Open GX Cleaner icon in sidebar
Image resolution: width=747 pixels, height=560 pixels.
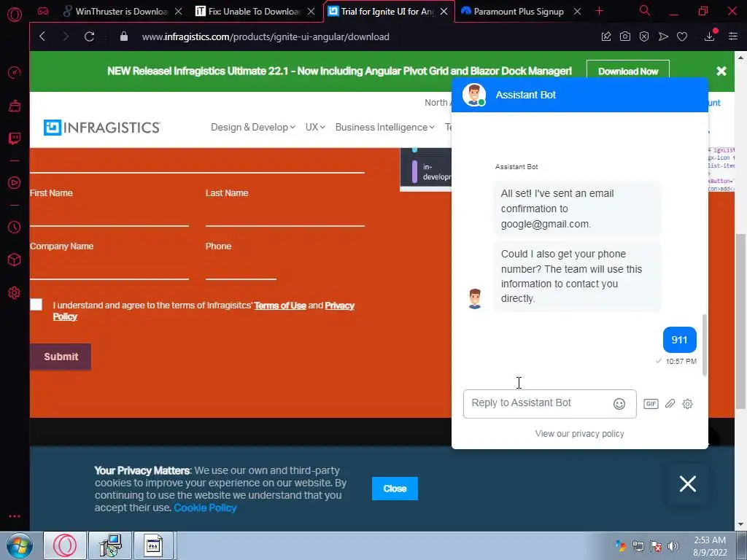pyautogui.click(x=15, y=106)
